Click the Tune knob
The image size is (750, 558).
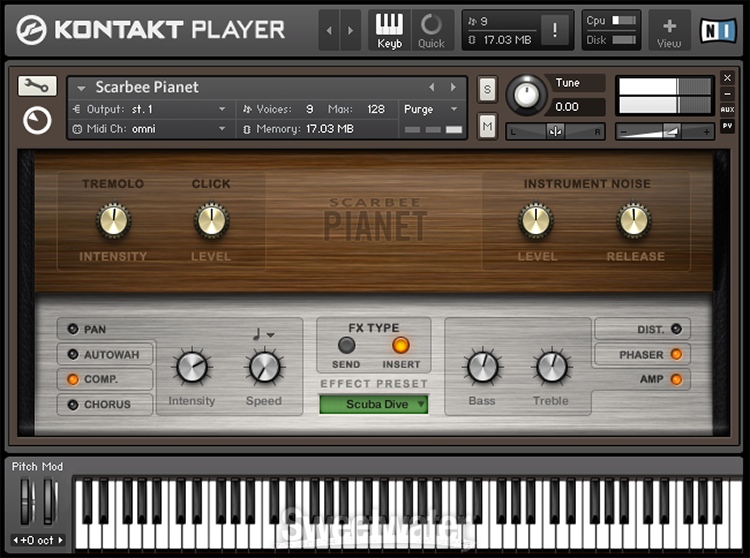526,94
